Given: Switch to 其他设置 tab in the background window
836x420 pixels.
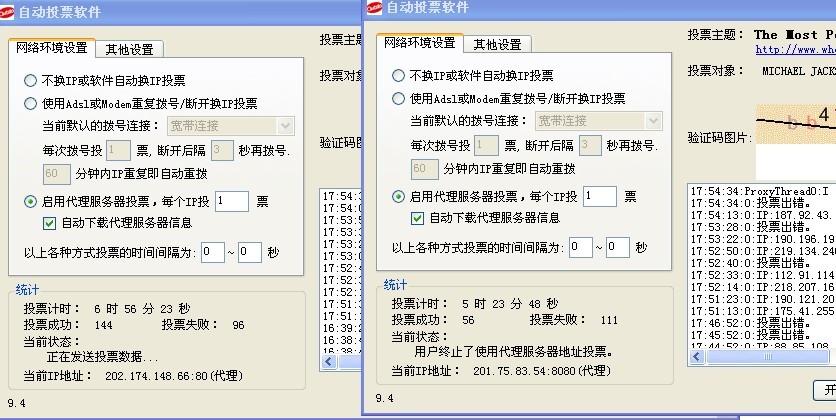Looking at the screenshot, I should tap(129, 49).
